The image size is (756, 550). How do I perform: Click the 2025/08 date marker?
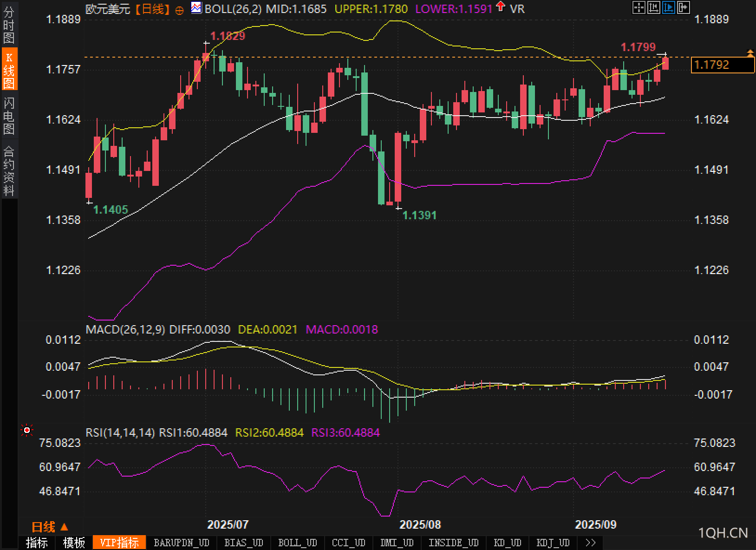pos(420,524)
